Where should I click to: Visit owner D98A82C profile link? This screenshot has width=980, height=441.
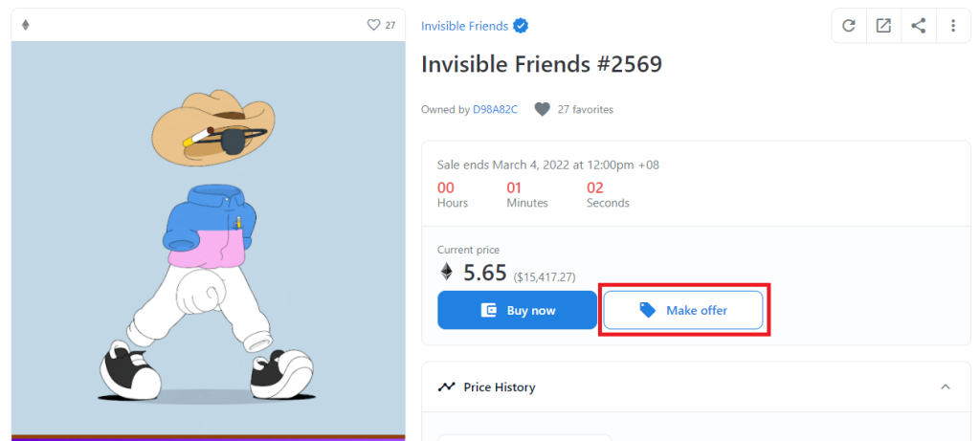pyautogui.click(x=495, y=109)
